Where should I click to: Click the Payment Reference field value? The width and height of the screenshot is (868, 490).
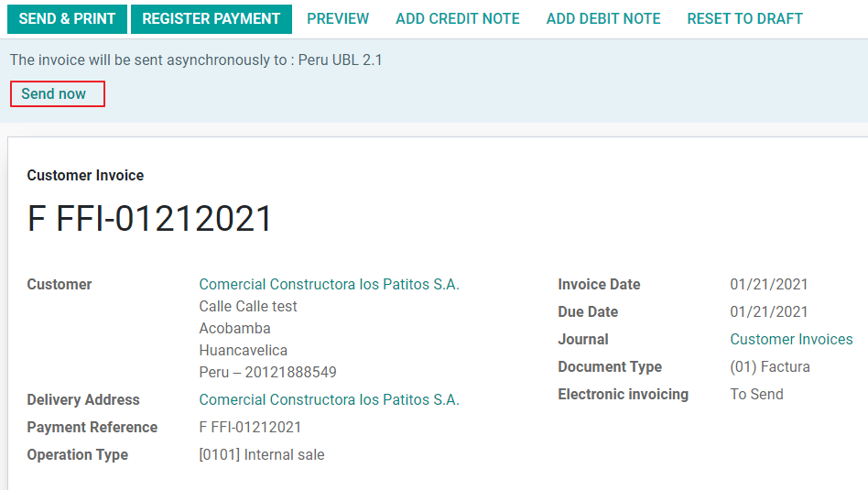250,427
